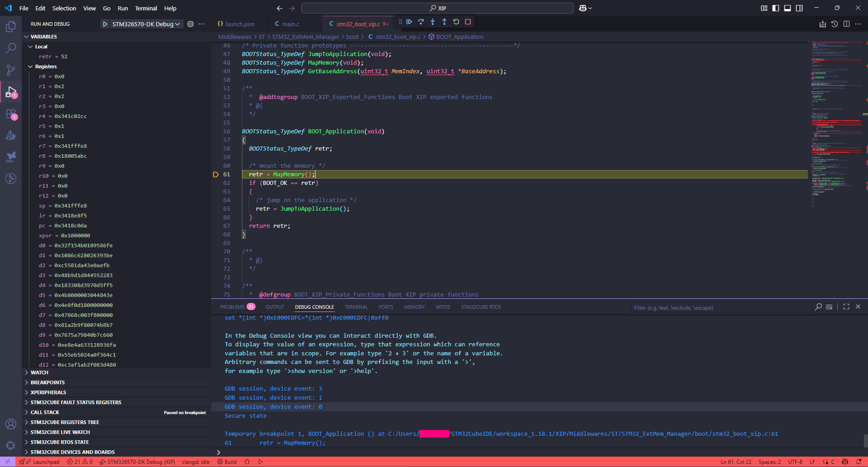Run the Build task from the status bar
Screen dimensions: 868x467
click(226, 462)
